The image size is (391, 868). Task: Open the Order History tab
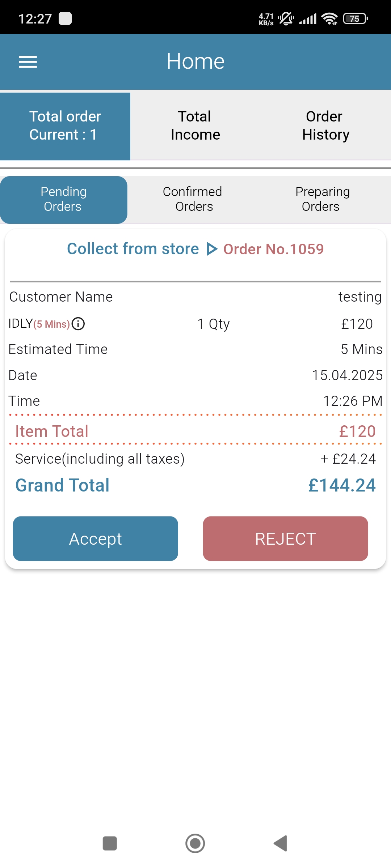pos(325,125)
